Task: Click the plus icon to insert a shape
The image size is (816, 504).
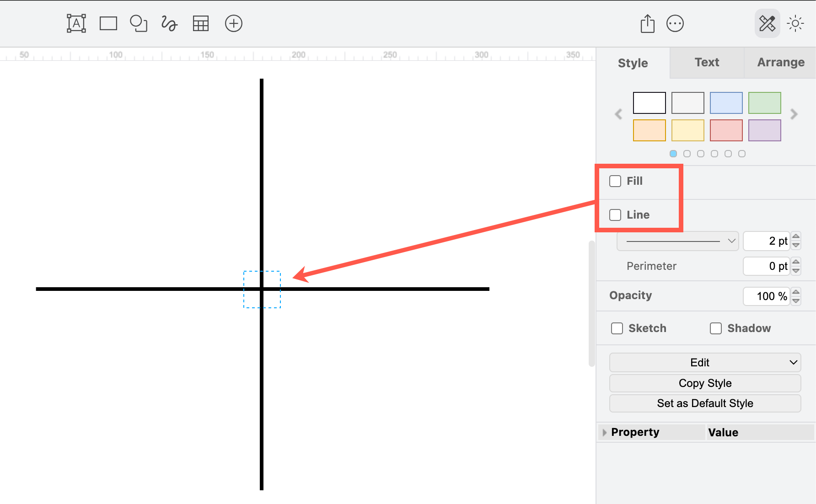Action: [234, 23]
